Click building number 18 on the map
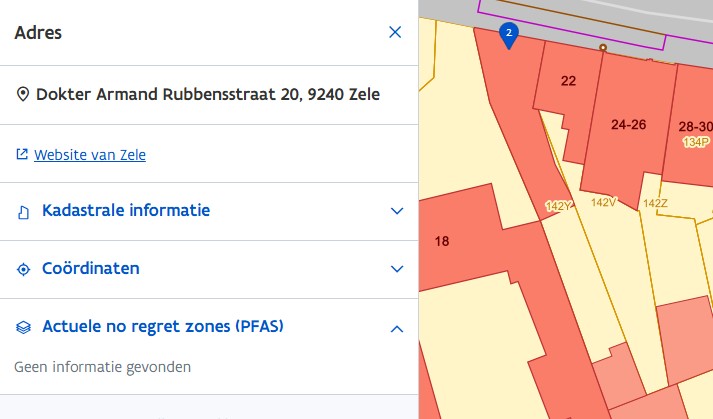Image resolution: width=713 pixels, height=419 pixels. coord(442,241)
